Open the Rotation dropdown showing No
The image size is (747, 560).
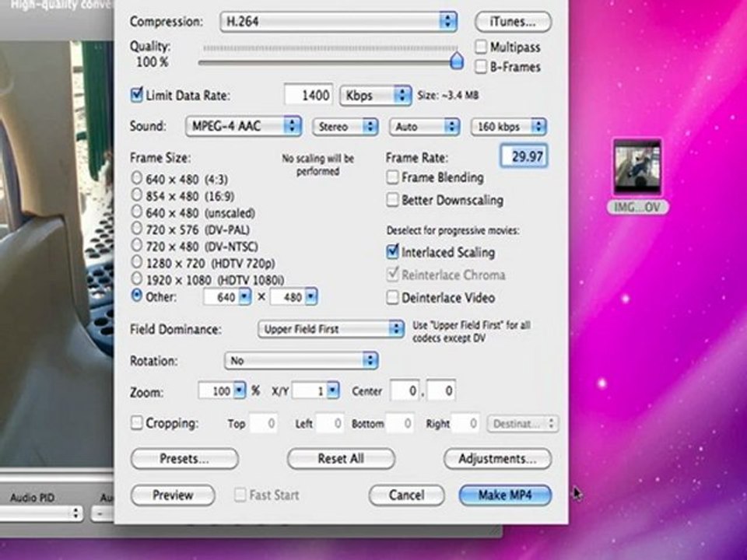301,360
